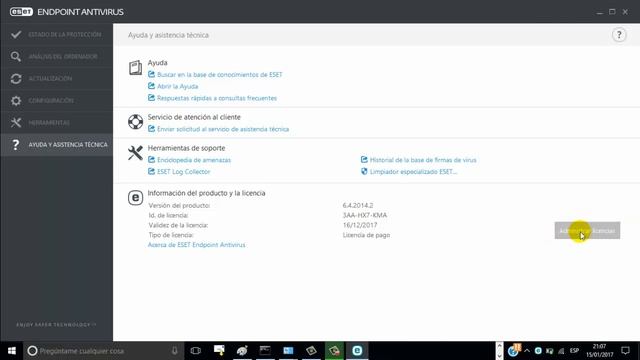640x360 pixels.
Task: Open Task View from the taskbar
Action: point(196,351)
